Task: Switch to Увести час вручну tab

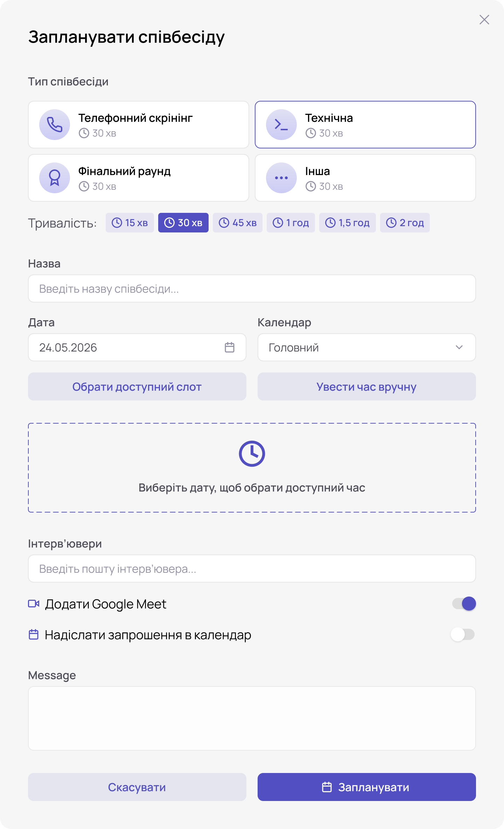Action: coord(366,386)
